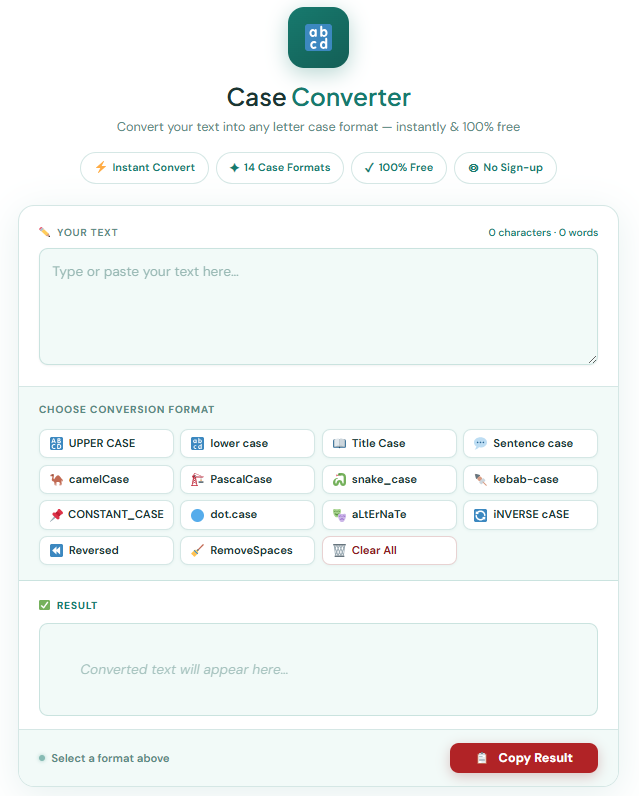
Task: Click the sparkle icon in 14 Case Formats
Action: (234, 168)
